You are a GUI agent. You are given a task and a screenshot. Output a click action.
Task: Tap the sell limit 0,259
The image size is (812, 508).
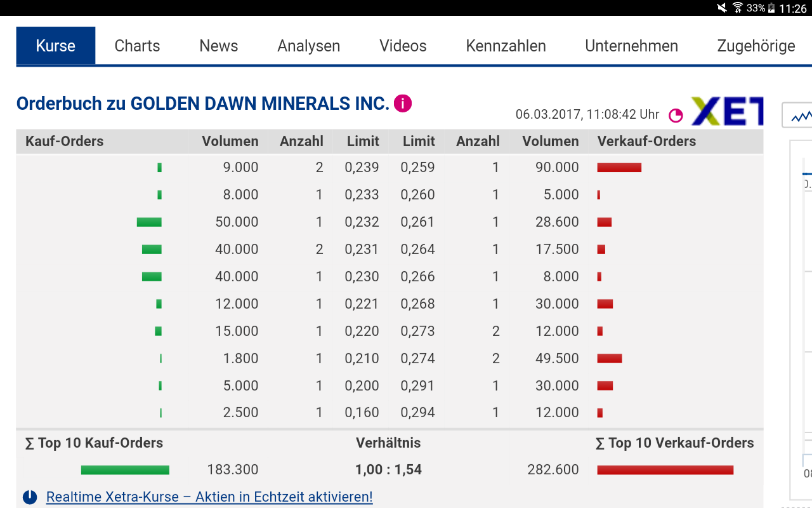tap(418, 168)
